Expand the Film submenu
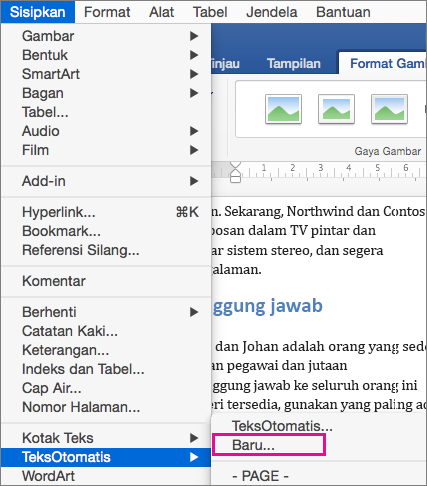Image resolution: width=427 pixels, height=486 pixels. point(106,150)
